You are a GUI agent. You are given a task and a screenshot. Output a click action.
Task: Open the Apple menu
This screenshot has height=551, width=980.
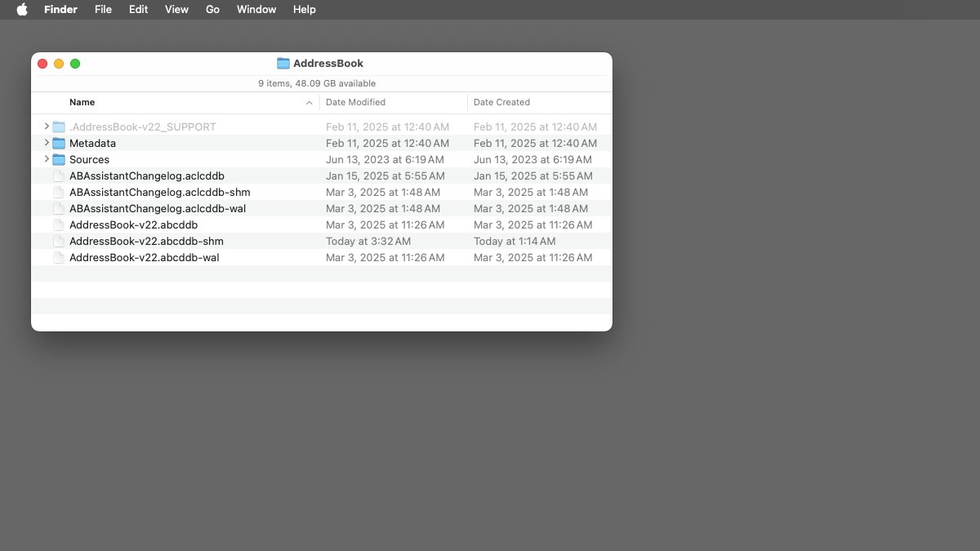(22, 10)
